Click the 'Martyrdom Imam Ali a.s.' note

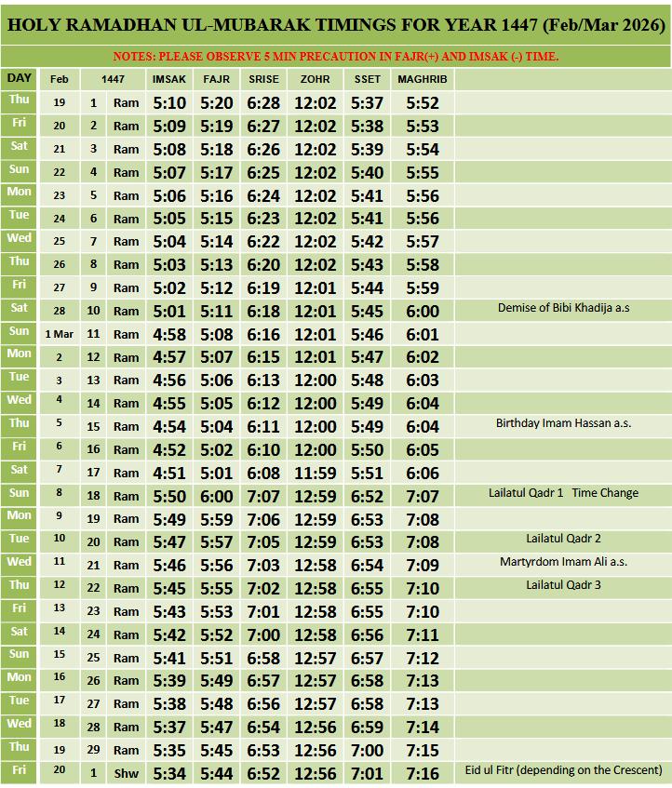point(563,561)
